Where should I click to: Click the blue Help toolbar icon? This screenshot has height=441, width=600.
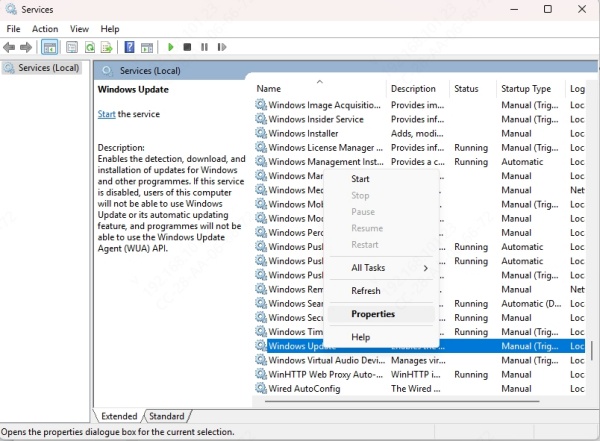tap(130, 47)
